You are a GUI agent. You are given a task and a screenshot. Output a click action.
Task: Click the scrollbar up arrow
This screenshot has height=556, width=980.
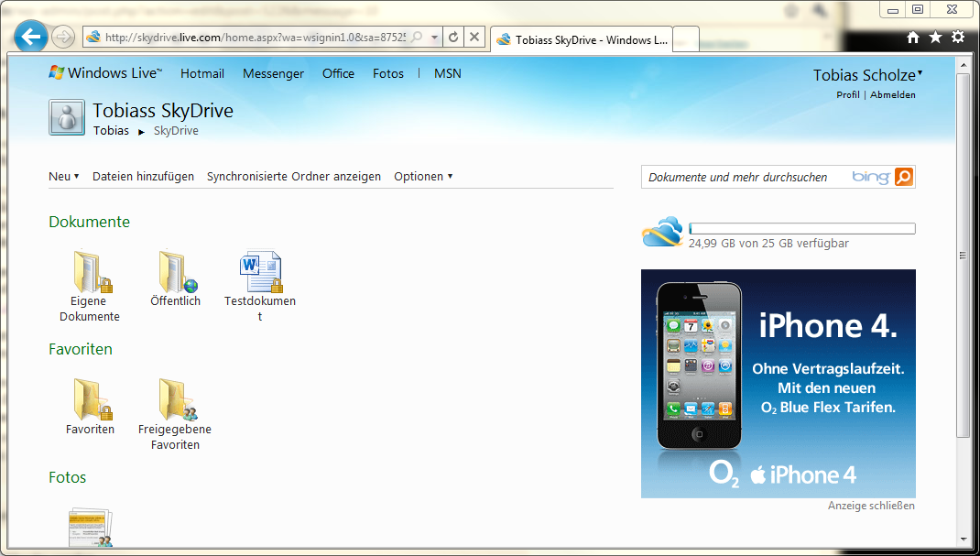963,64
